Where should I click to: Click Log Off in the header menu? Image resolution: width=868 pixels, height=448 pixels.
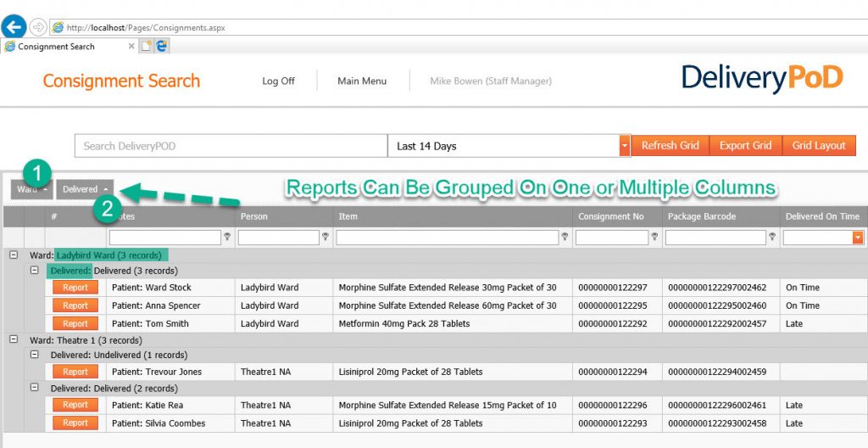coord(278,81)
